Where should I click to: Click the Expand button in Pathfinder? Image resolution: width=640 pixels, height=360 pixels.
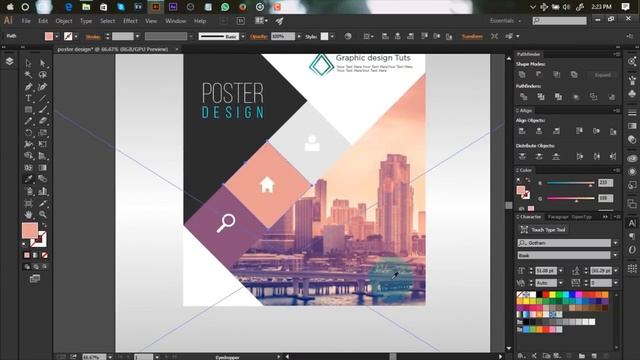pyautogui.click(x=602, y=75)
